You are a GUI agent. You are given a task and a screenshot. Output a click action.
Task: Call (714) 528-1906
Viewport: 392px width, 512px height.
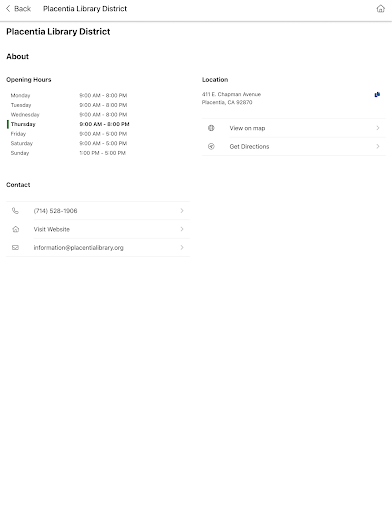(98, 211)
